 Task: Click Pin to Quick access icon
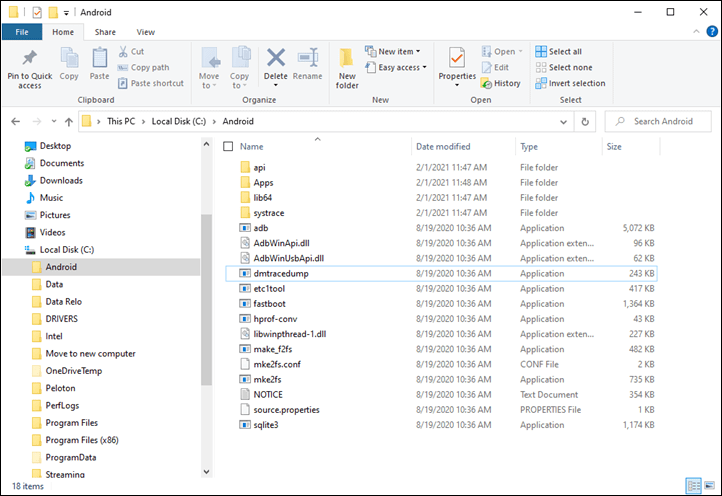[x=29, y=58]
